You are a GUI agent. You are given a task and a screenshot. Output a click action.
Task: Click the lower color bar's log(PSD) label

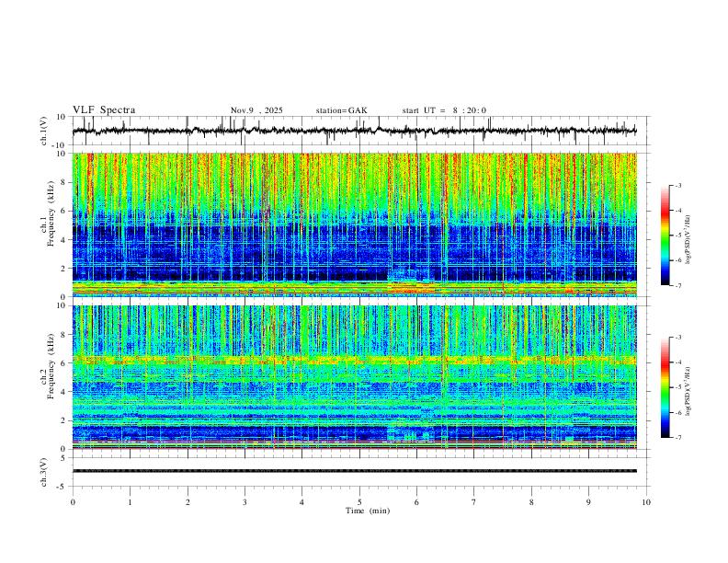tap(688, 392)
